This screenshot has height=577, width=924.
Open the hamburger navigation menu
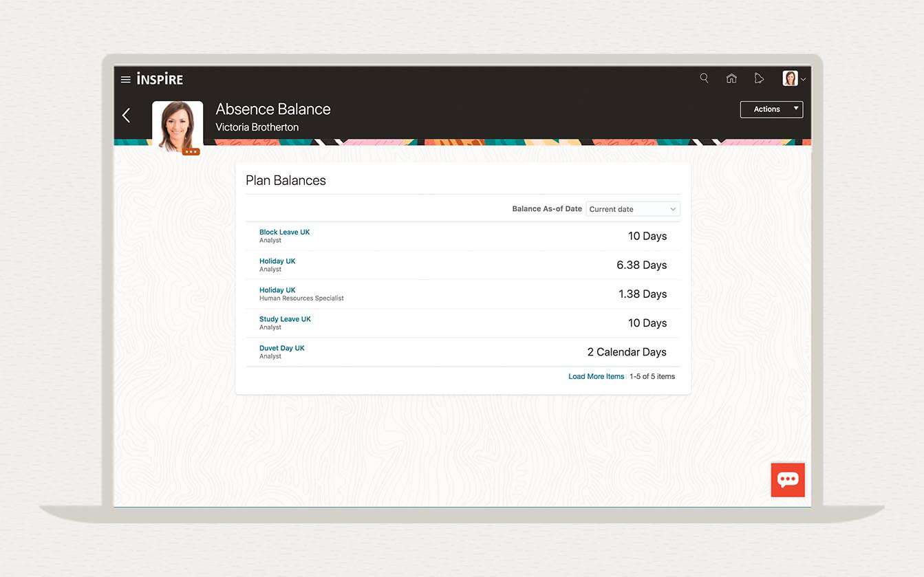[x=125, y=79]
